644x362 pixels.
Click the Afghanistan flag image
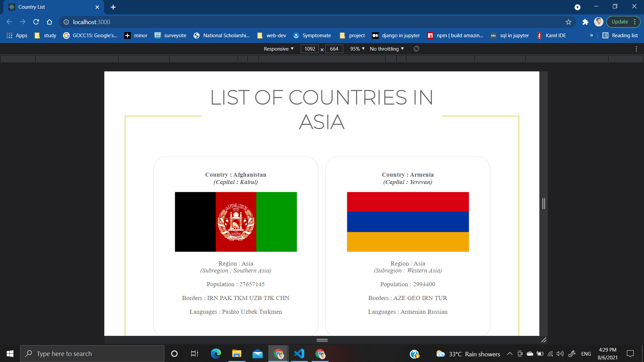coord(236,222)
